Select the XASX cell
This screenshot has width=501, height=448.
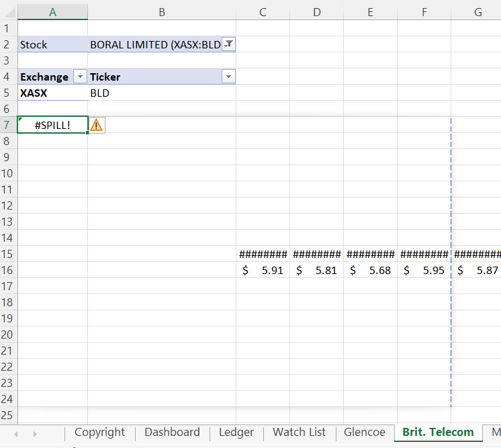[x=53, y=93]
